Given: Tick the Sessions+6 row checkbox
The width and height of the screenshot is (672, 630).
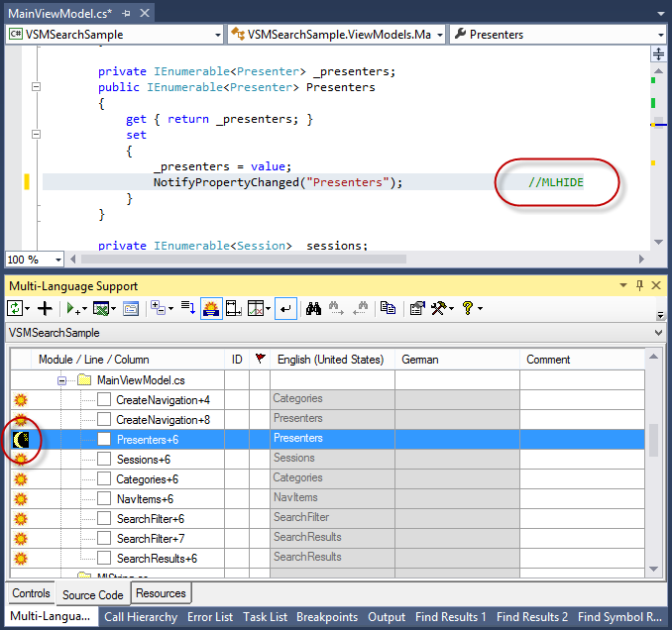Looking at the screenshot, I should pyautogui.click(x=104, y=459).
